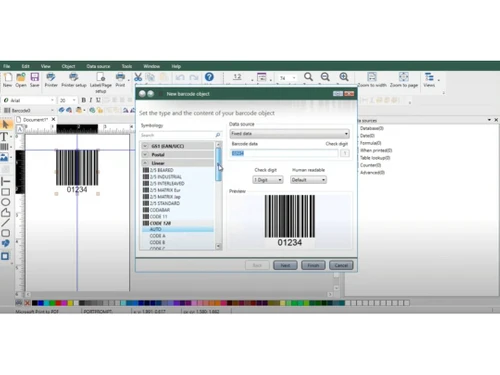Screen dimensions: 500x375
Task: Click the Finish button
Action: (x=313, y=265)
